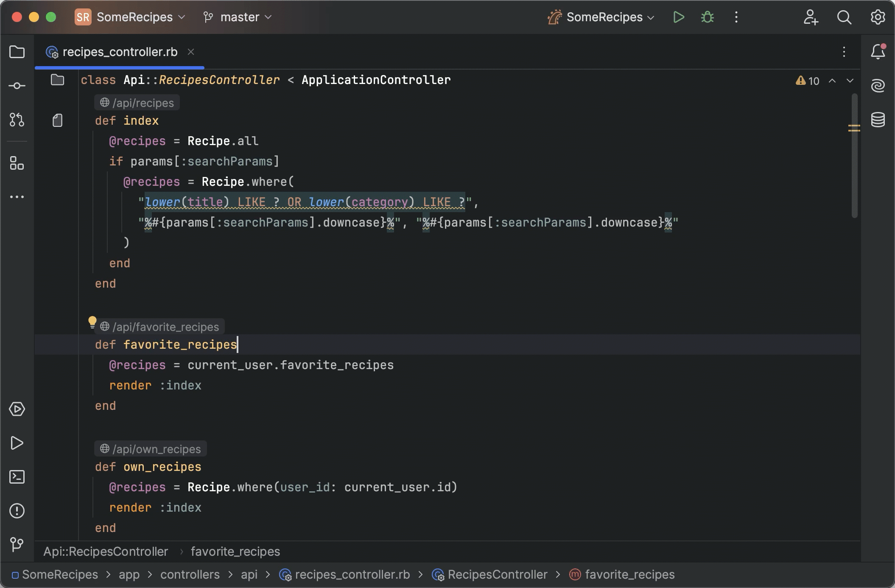
Task: Jump to next highlighted warning arrow
Action: (850, 81)
